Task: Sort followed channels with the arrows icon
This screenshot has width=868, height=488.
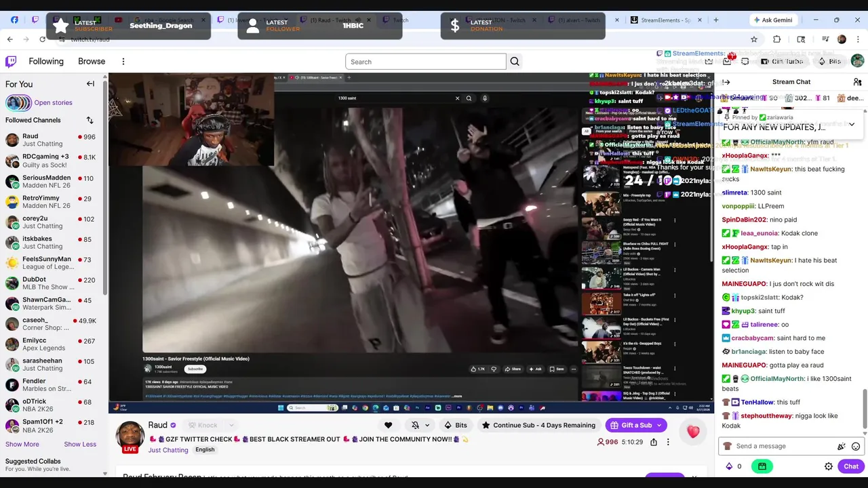Action: point(90,120)
